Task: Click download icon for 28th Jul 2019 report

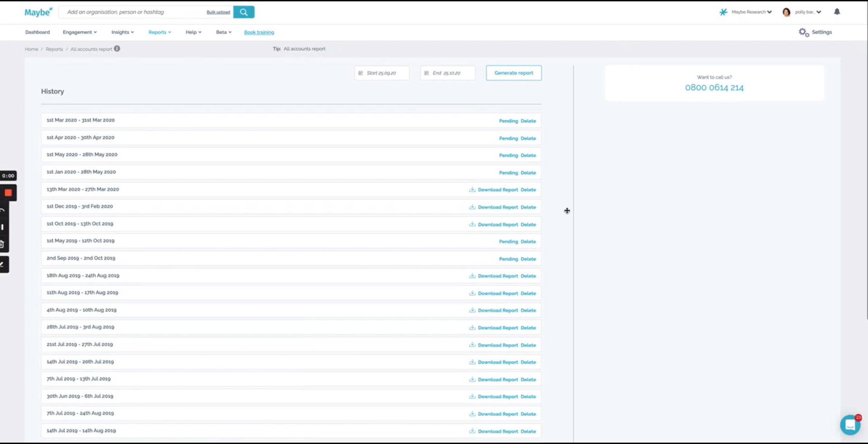Action: (472, 327)
